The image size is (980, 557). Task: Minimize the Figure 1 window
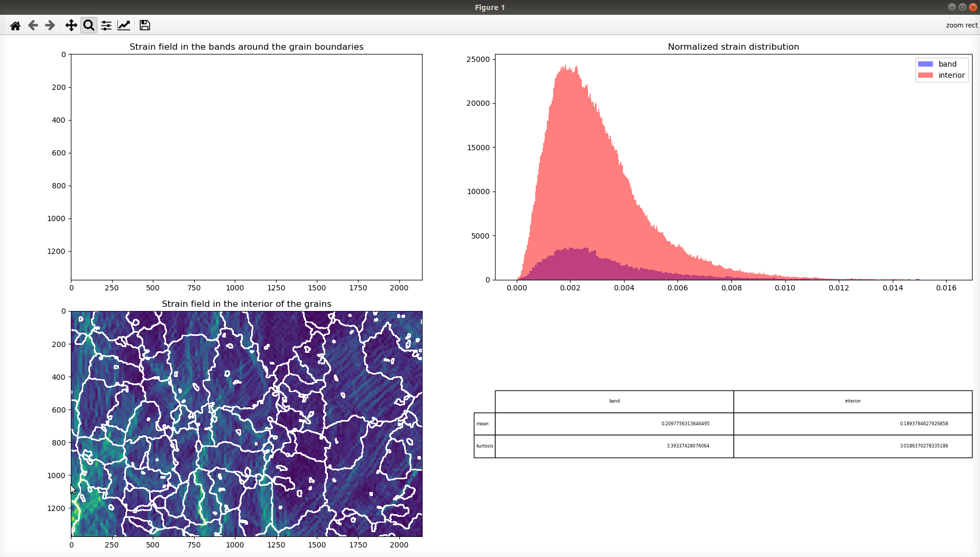(951, 7)
